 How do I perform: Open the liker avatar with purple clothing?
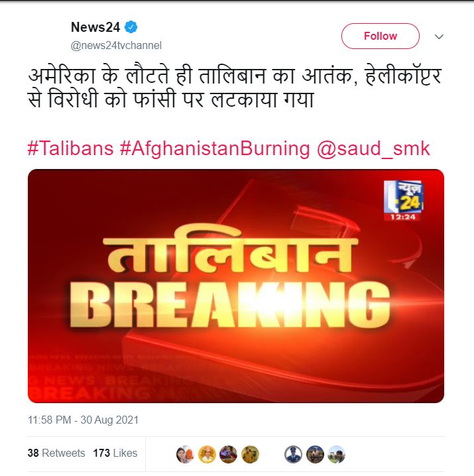(x=228, y=454)
